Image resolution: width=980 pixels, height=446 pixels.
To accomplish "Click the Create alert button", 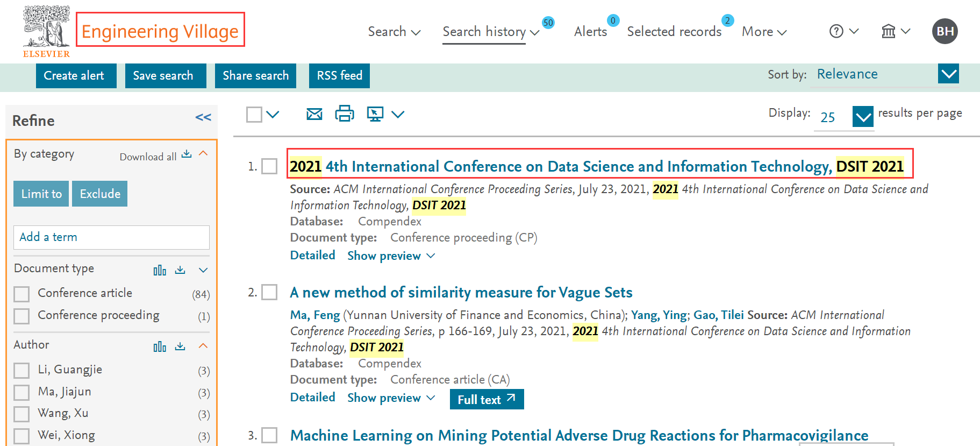I will pos(76,76).
